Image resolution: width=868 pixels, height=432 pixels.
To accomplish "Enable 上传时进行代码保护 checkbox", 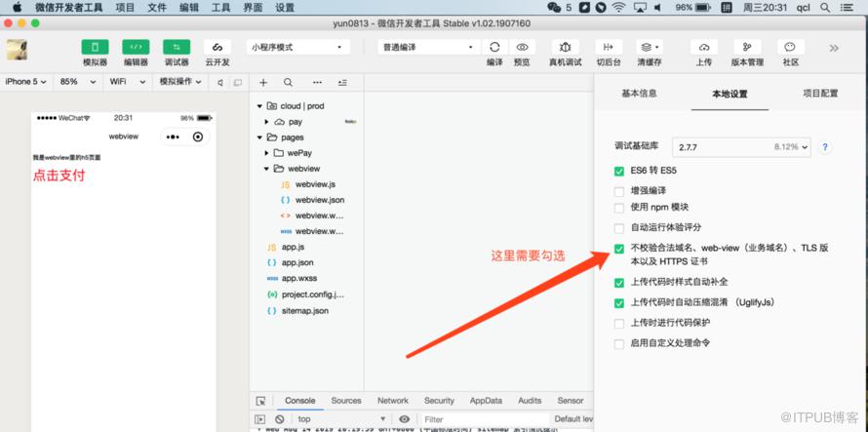I will (619, 324).
